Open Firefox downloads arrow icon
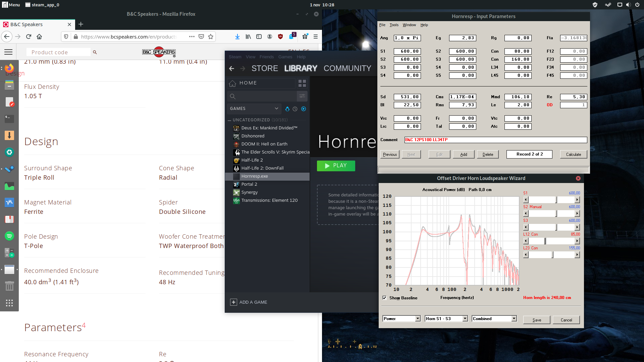 (x=237, y=37)
